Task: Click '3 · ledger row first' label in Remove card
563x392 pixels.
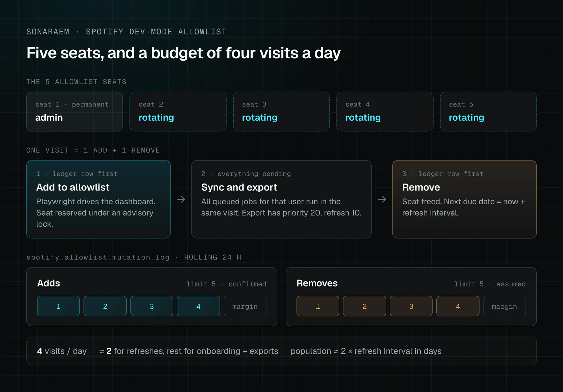Action: point(443,174)
